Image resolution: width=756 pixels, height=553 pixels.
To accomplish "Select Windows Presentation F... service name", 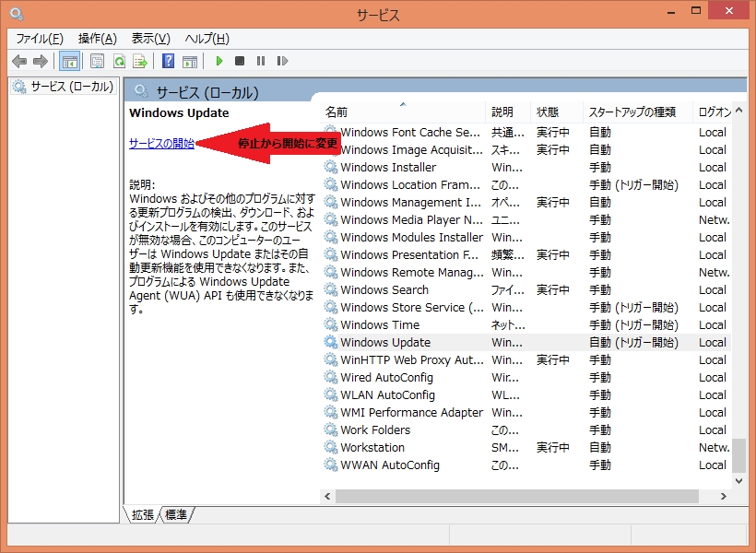I will point(409,254).
